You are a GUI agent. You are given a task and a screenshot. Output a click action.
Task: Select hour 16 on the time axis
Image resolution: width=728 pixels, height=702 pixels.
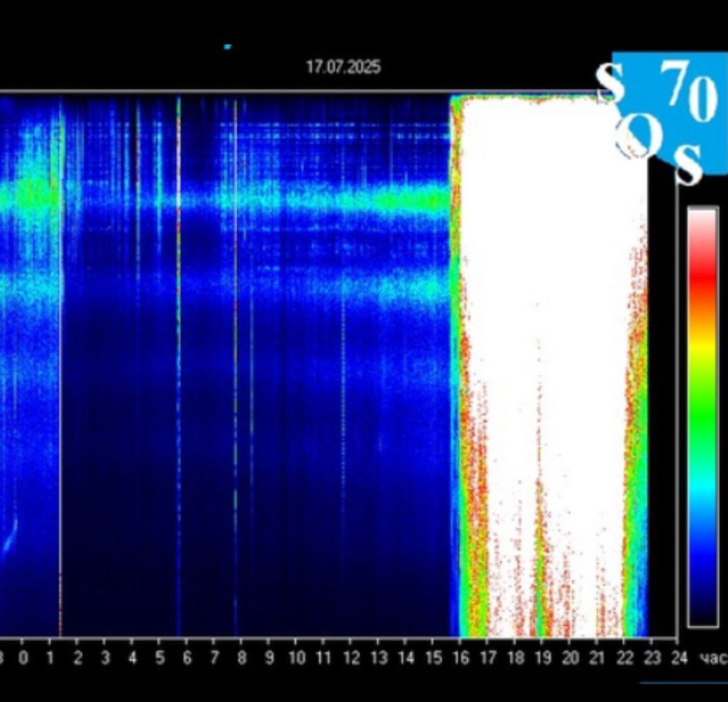pyautogui.click(x=461, y=657)
